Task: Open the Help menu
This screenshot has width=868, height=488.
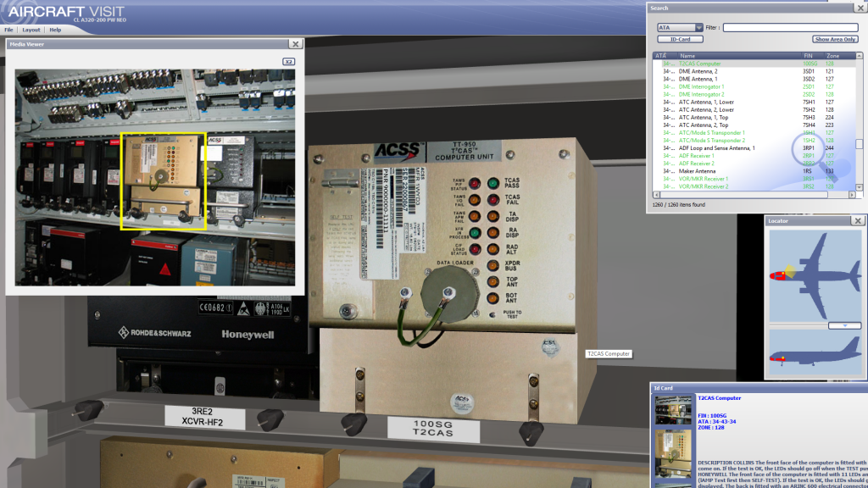Action: 55,30
